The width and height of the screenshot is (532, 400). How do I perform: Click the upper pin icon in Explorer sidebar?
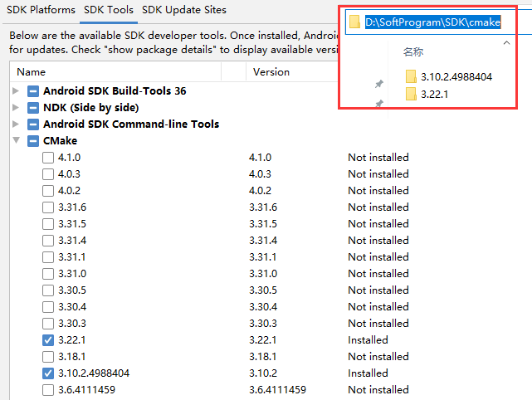(x=379, y=84)
